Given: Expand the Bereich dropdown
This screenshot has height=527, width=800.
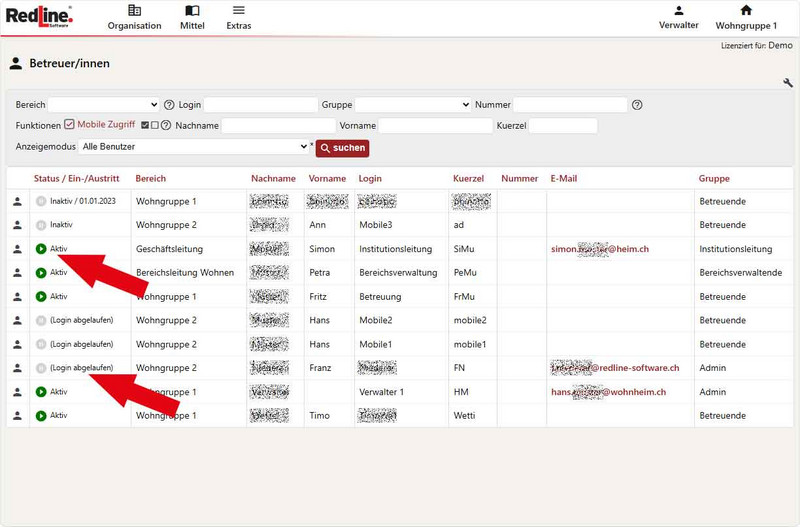Looking at the screenshot, I should click(x=104, y=105).
